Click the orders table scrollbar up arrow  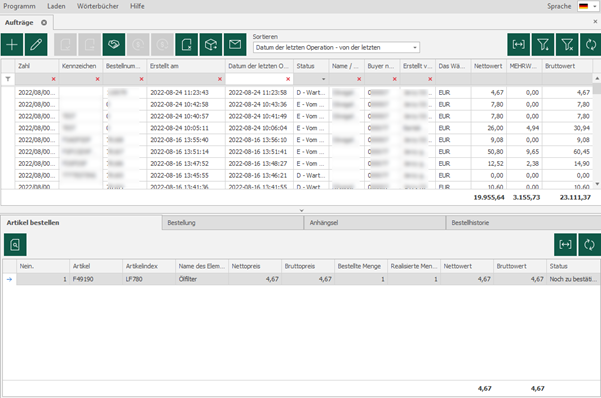tap(597, 79)
